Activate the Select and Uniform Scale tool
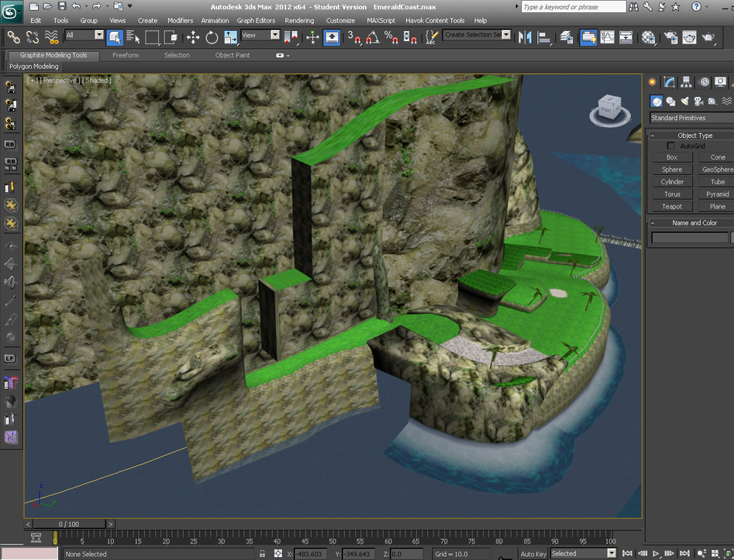 [x=230, y=37]
